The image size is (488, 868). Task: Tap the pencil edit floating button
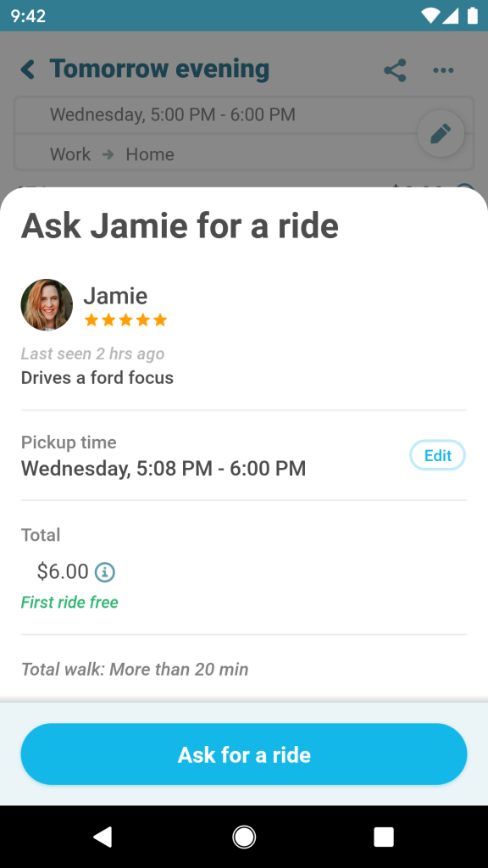click(441, 133)
